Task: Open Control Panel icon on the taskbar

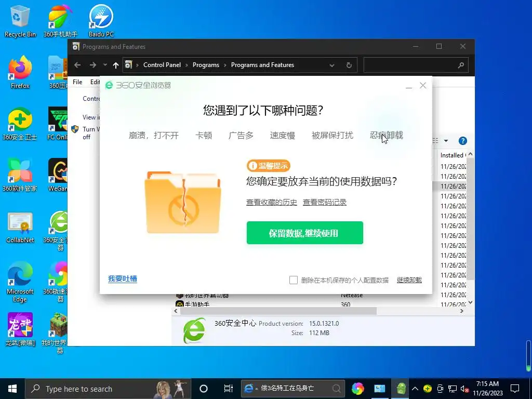Action: [379, 389]
